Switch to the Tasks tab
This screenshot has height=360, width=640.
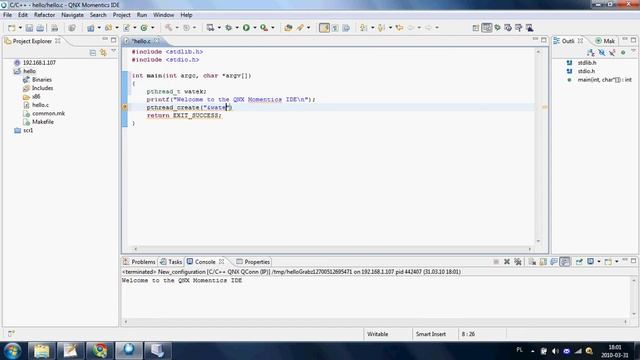tap(171, 262)
